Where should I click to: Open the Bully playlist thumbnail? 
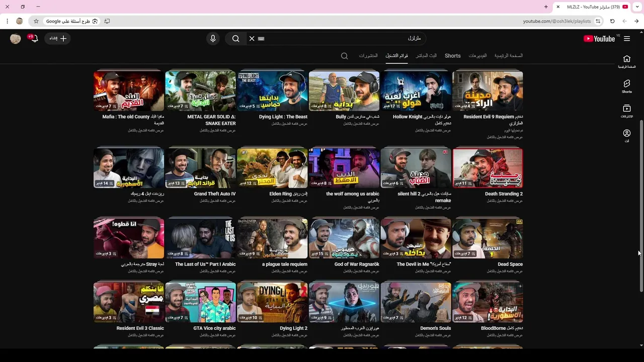tap(344, 91)
